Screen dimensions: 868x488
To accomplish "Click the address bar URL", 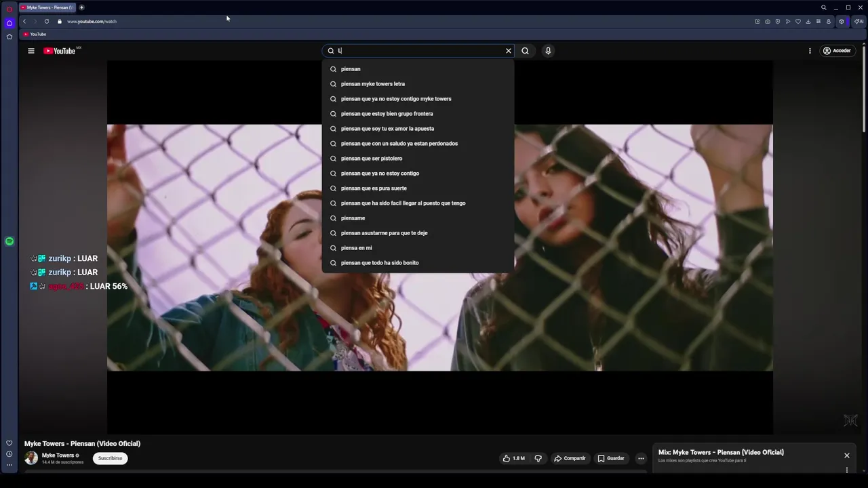I will pyautogui.click(x=92, y=21).
